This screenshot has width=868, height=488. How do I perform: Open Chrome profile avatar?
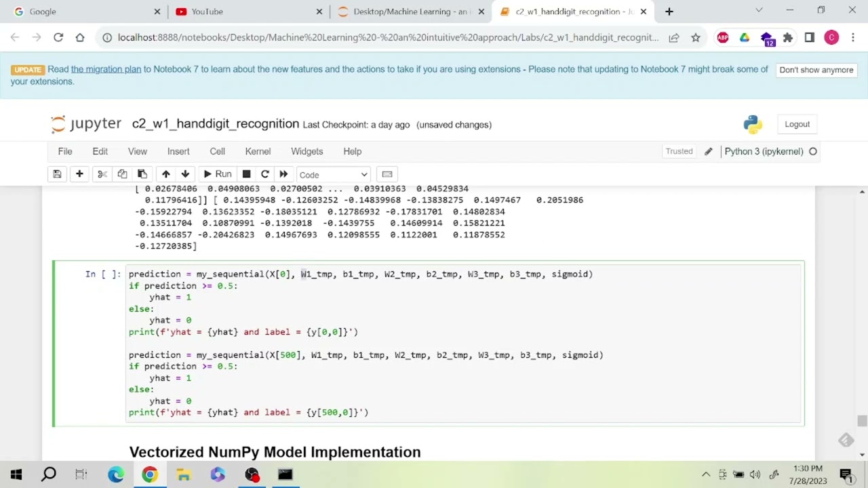point(831,38)
